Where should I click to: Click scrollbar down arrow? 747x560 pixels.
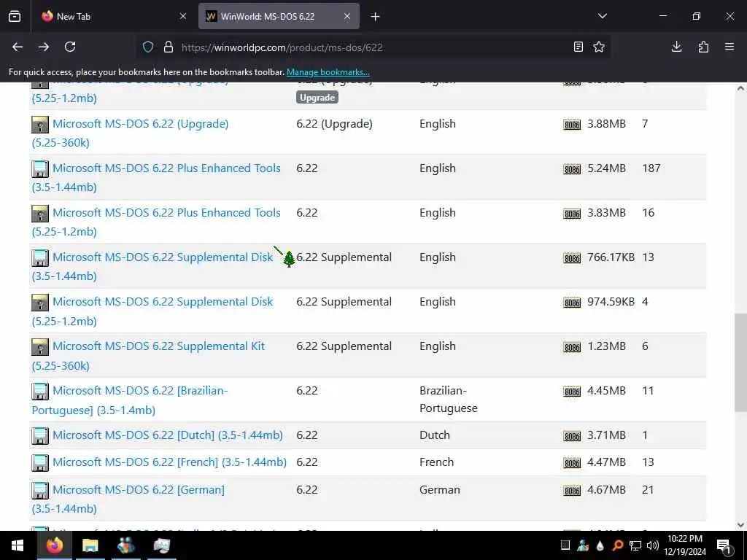tap(740, 525)
